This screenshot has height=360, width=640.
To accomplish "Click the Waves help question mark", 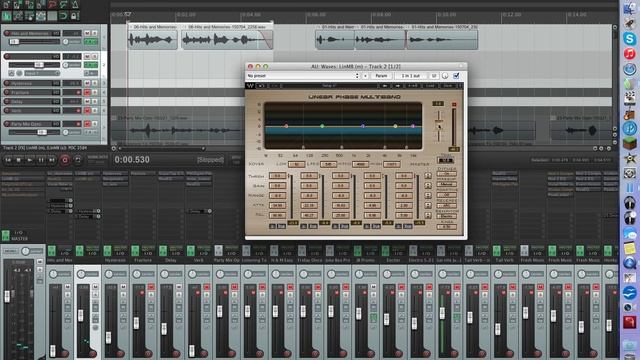I will pyautogui.click(x=460, y=86).
